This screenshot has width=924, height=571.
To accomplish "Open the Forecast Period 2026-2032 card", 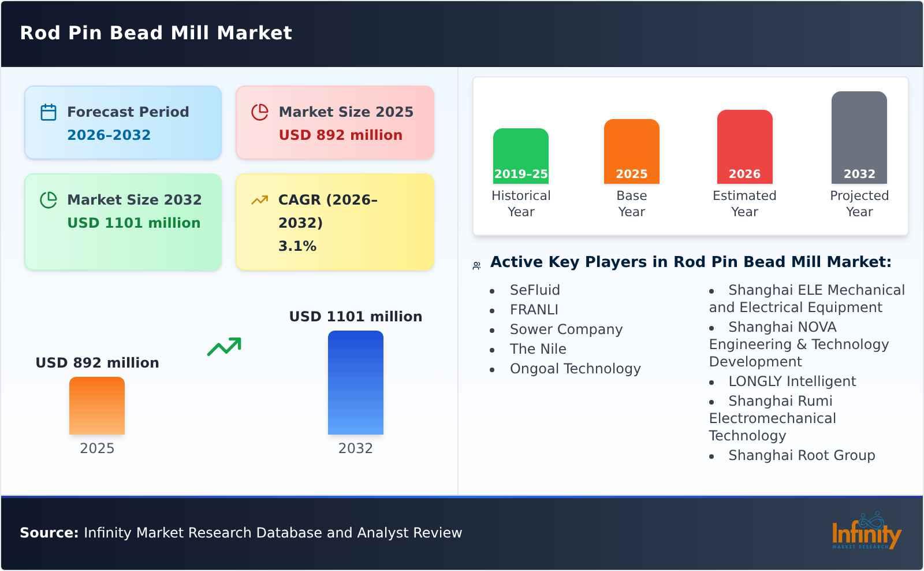I will [123, 123].
